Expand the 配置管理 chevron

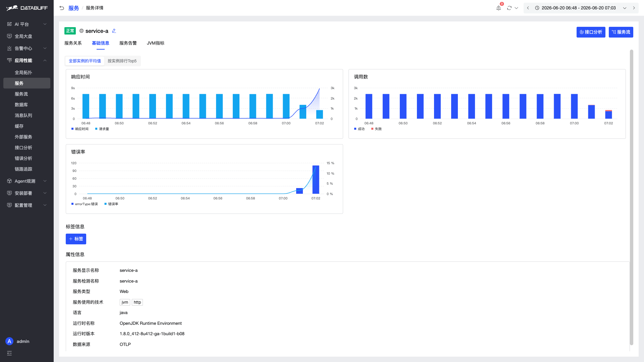point(45,205)
